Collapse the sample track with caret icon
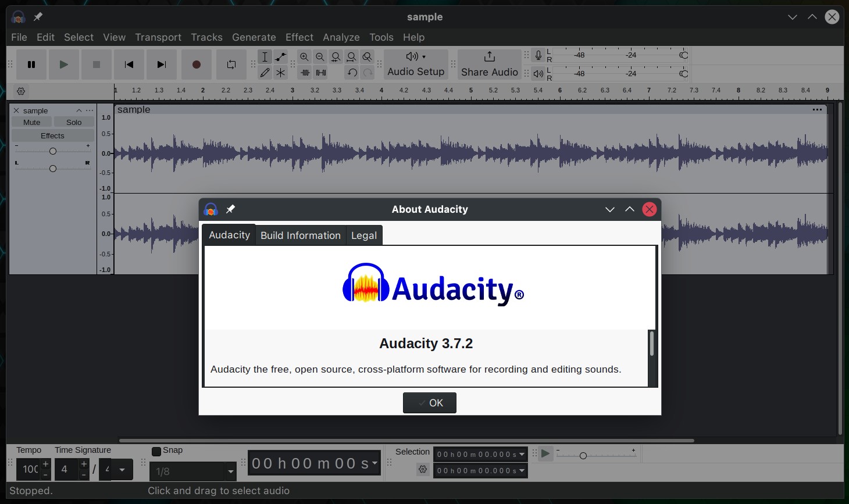849x504 pixels. pos(79,110)
